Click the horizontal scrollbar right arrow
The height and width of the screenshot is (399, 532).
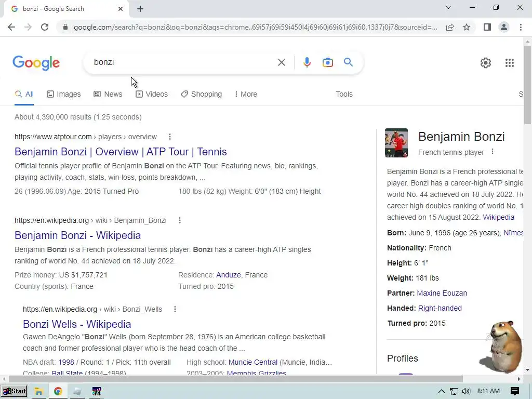tap(519, 379)
